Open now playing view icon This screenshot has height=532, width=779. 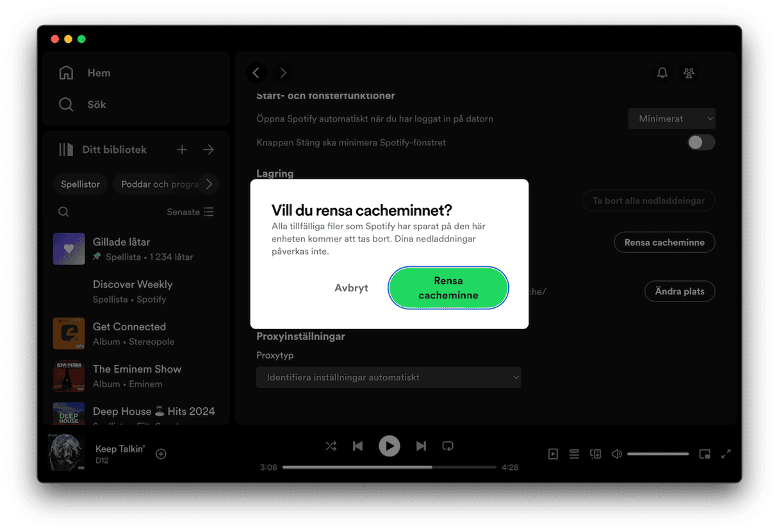pyautogui.click(x=553, y=454)
